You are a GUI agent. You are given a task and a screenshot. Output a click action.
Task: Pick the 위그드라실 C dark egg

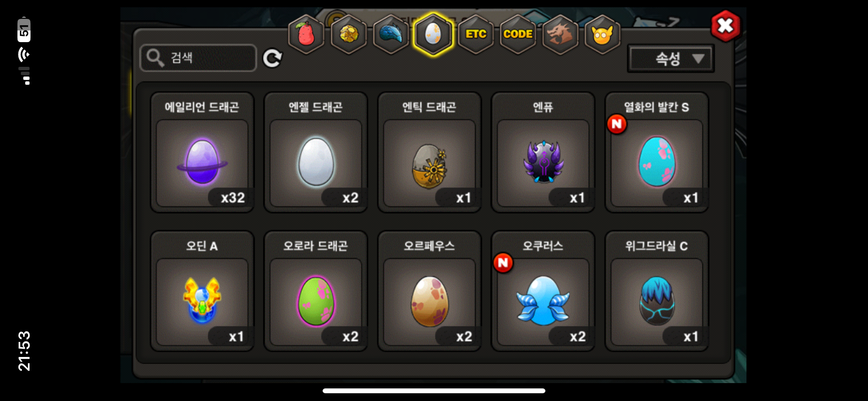(x=657, y=291)
